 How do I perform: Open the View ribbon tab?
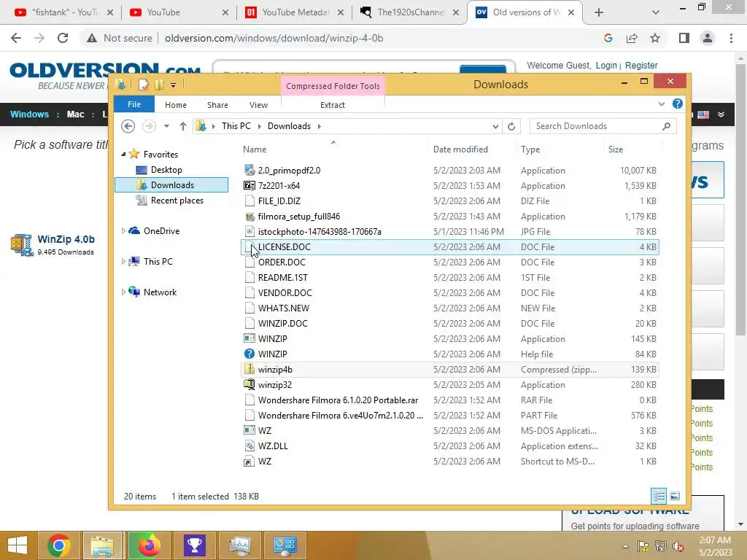[259, 105]
